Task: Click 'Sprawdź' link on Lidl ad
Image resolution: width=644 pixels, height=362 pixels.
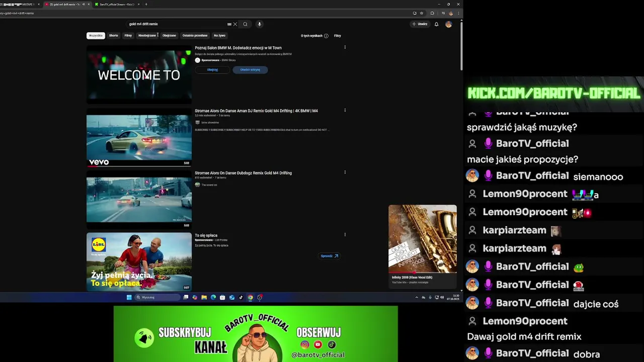Action: point(330,256)
